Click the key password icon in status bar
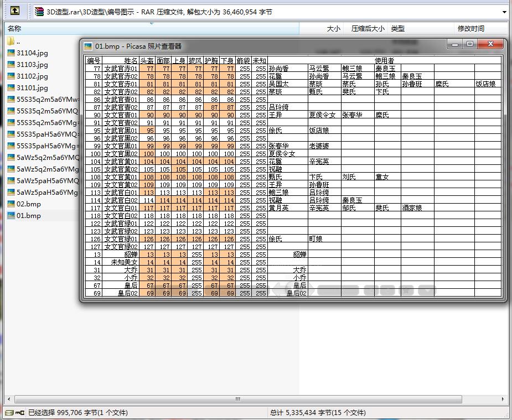Viewport: 512px width, 420px height. pyautogui.click(x=19, y=412)
